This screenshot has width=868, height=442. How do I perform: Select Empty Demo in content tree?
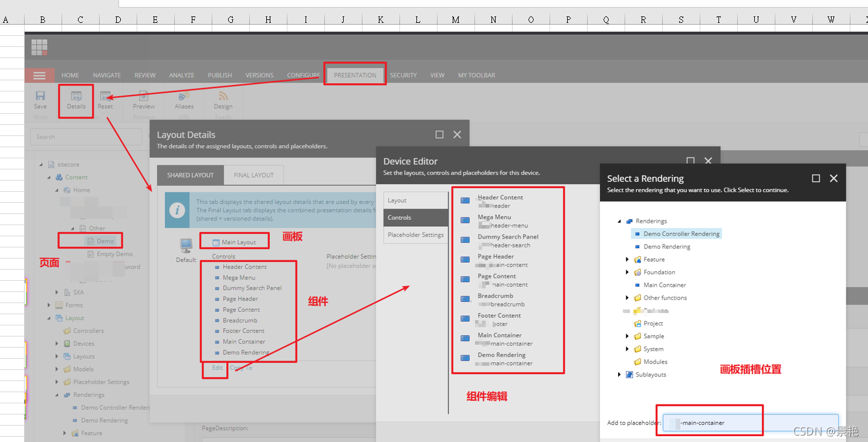pos(114,254)
